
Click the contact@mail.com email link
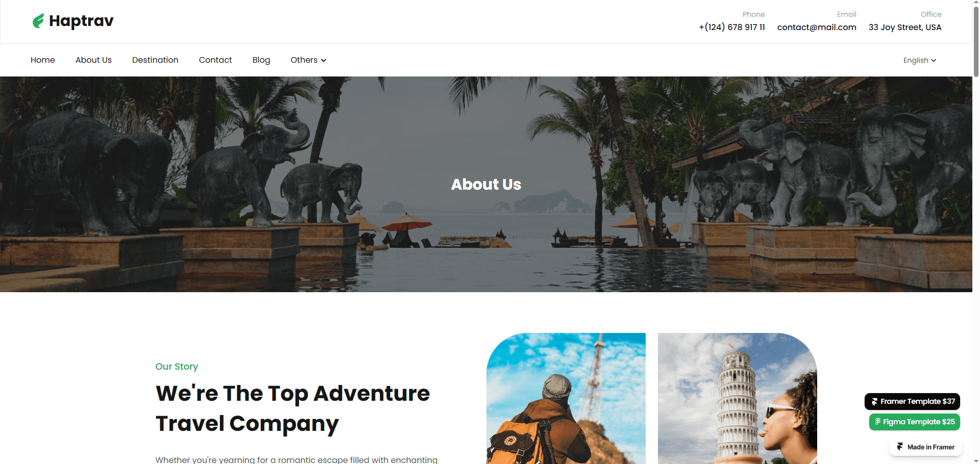(817, 27)
